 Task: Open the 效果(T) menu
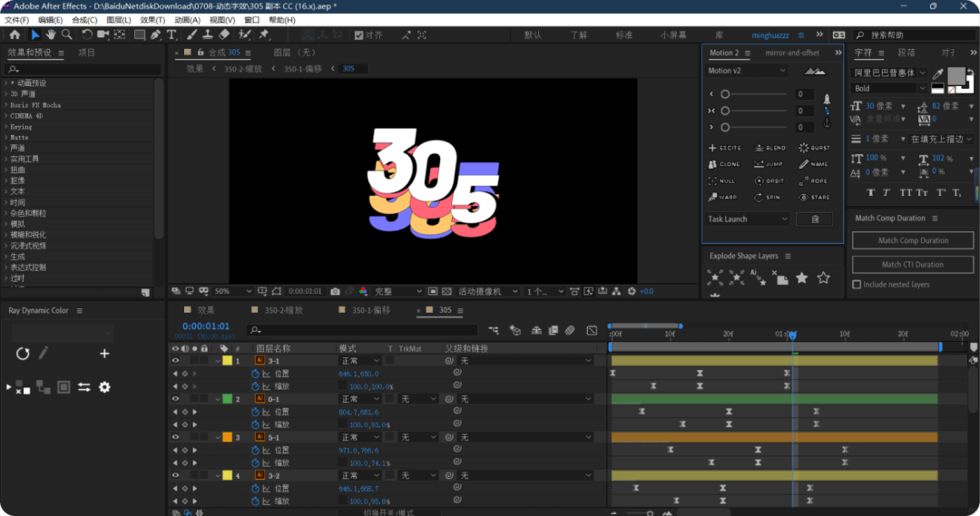click(x=152, y=20)
